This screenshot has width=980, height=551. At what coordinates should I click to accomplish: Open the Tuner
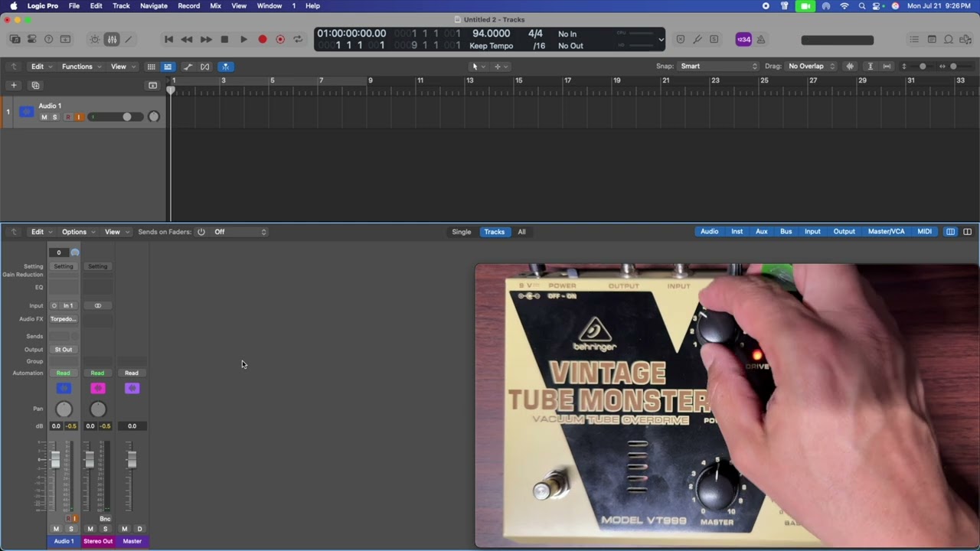[x=697, y=39]
